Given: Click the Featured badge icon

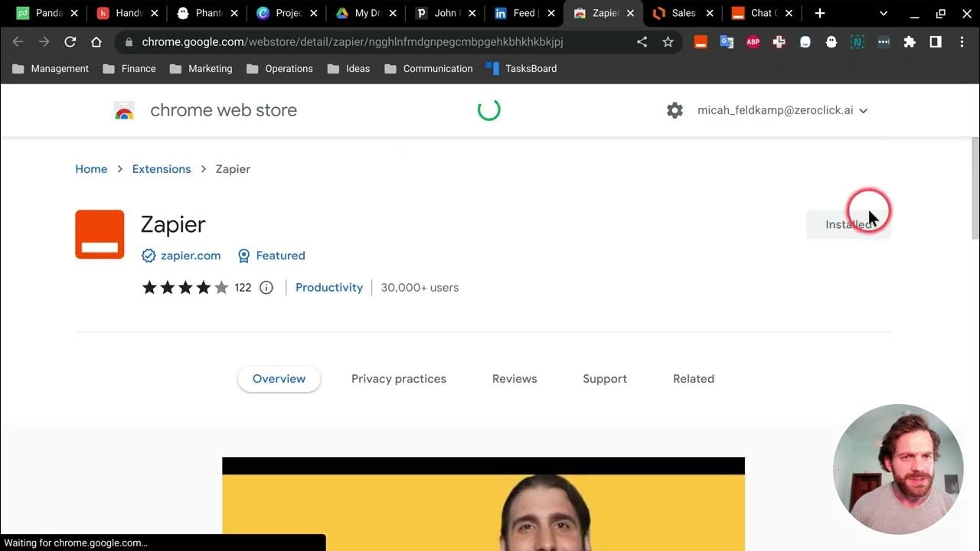Looking at the screenshot, I should [x=244, y=256].
